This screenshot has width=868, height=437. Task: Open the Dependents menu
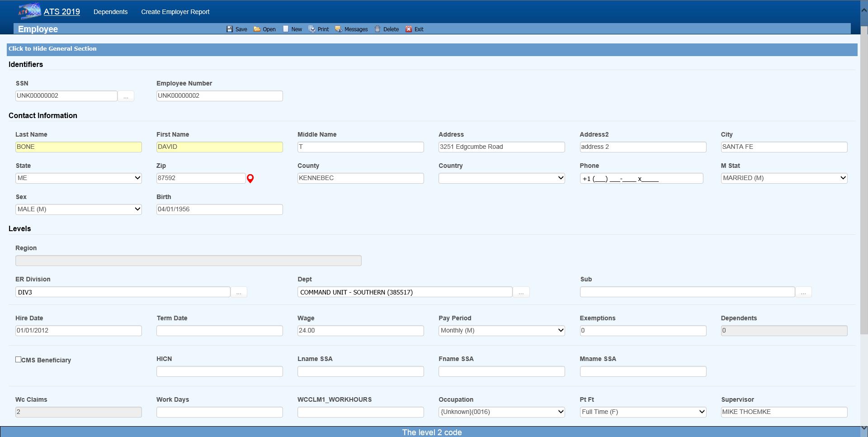[x=110, y=12]
